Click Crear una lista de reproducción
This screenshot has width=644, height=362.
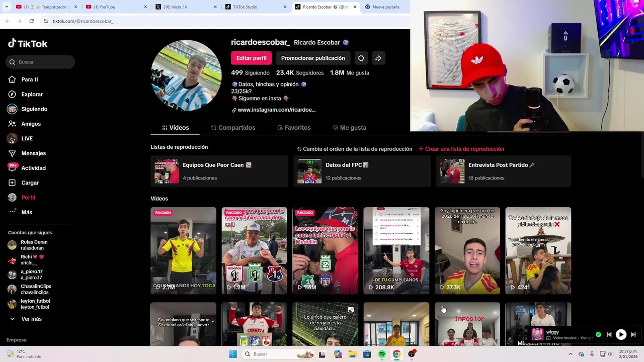click(x=461, y=149)
